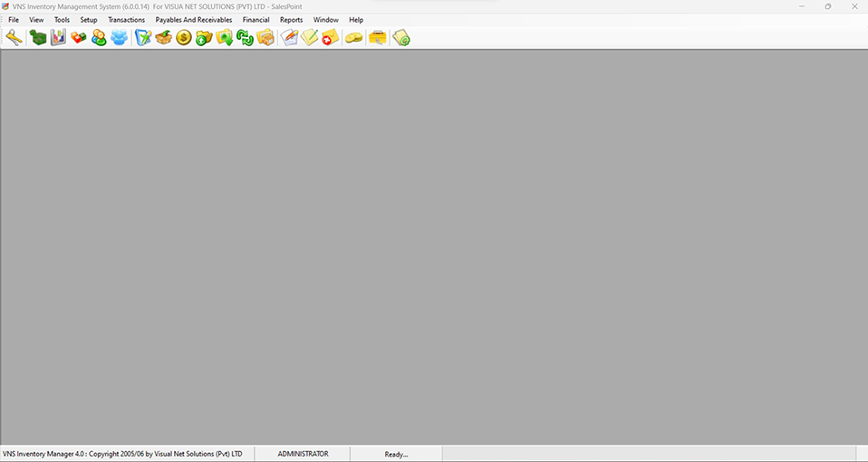868x462 pixels.
Task: Open the yellow toolbox icon
Action: click(x=378, y=38)
